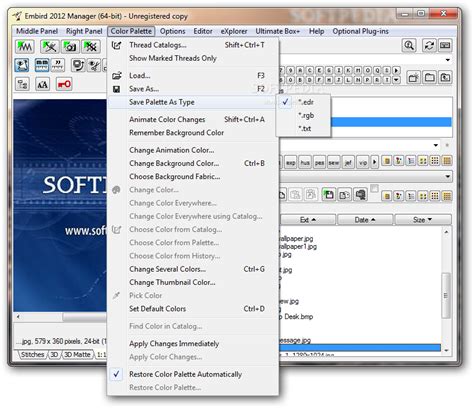The height and width of the screenshot is (408, 474).
Task: Open the grey combo box dropdown arrow
Action: point(448,176)
